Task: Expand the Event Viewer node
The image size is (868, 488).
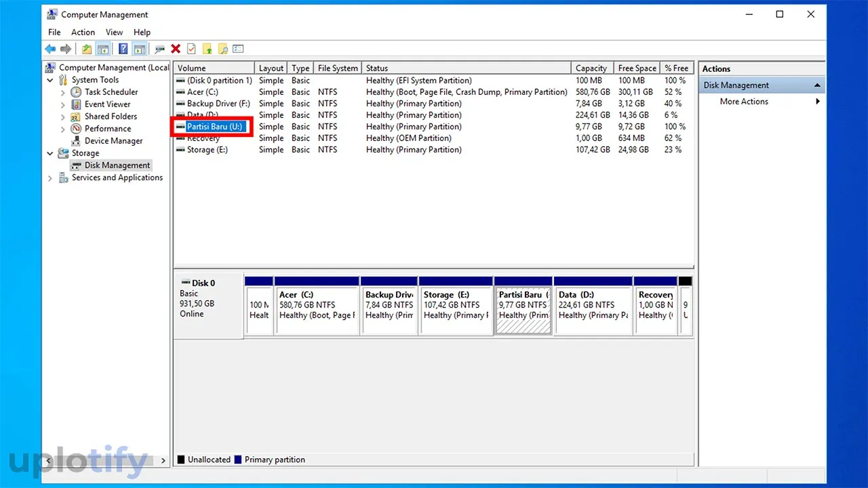Action: (63, 104)
